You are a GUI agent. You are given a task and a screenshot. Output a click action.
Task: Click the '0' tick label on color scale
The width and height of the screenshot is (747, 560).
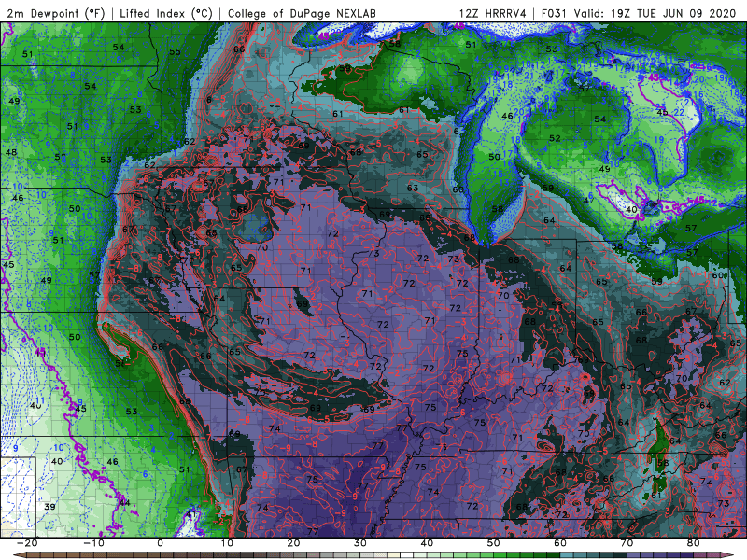[x=160, y=543]
